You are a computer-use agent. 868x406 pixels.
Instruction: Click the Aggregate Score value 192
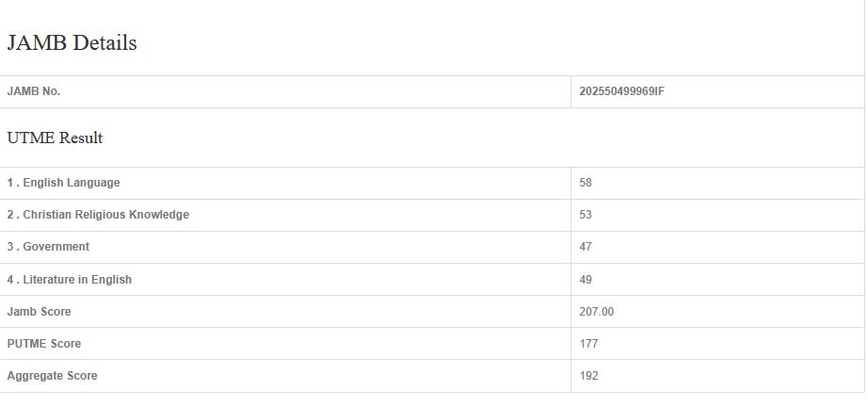click(588, 376)
